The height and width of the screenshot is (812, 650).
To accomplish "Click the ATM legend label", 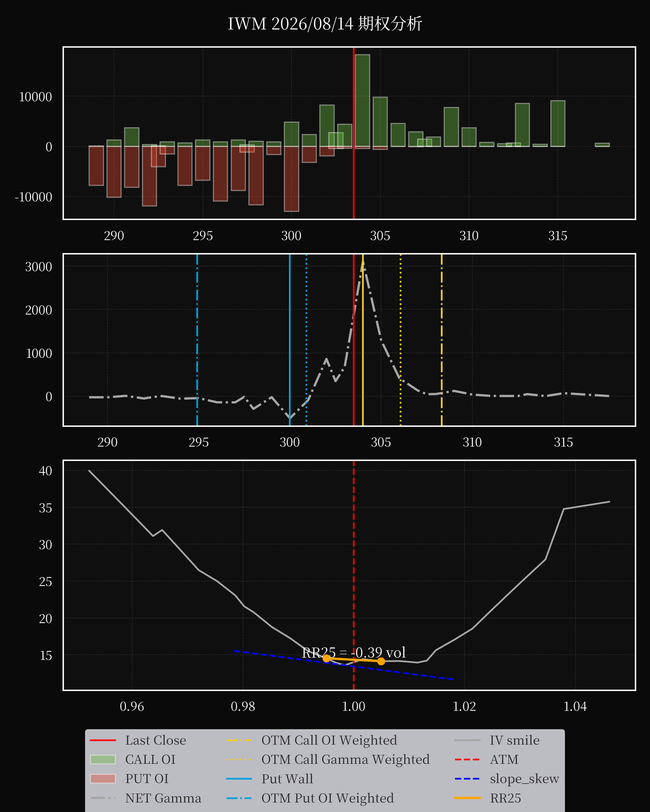I will pyautogui.click(x=504, y=760).
